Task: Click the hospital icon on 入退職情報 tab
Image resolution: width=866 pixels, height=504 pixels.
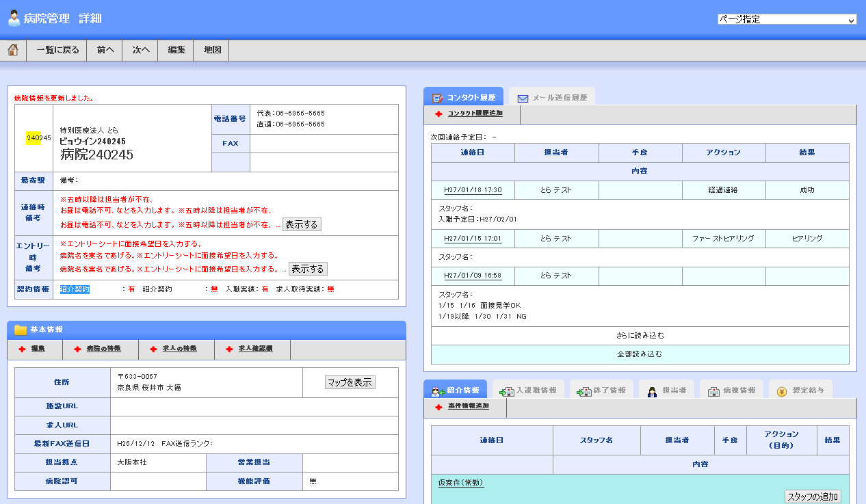Action: point(507,391)
